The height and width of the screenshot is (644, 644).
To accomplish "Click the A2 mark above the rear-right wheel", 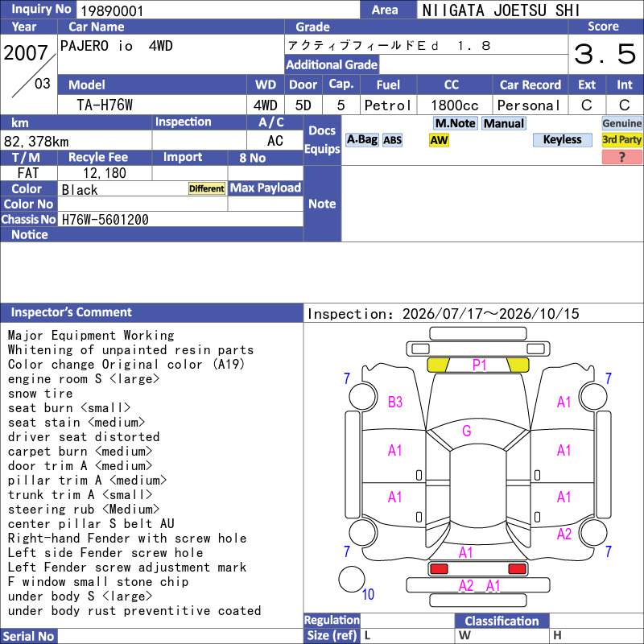I will tap(564, 534).
